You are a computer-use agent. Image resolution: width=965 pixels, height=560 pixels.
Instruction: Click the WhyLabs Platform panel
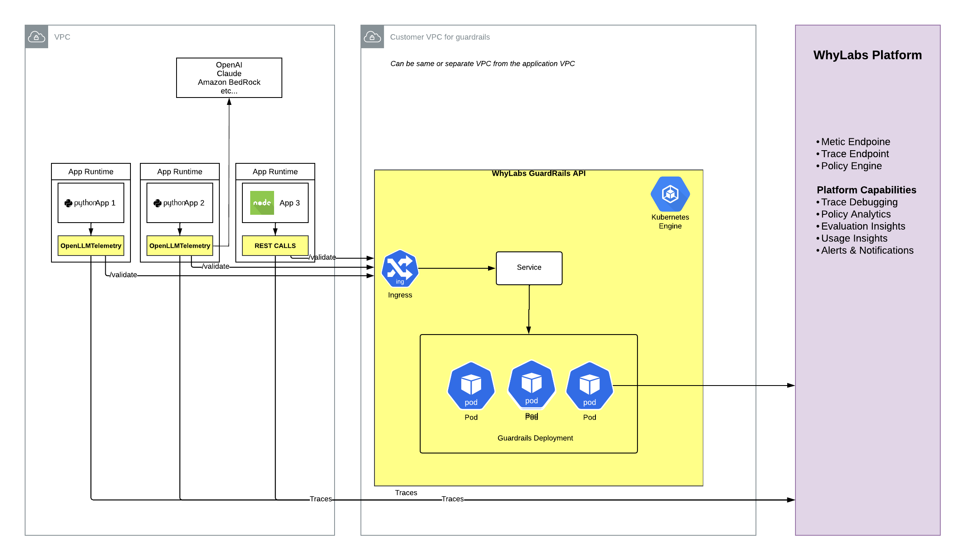867,55
